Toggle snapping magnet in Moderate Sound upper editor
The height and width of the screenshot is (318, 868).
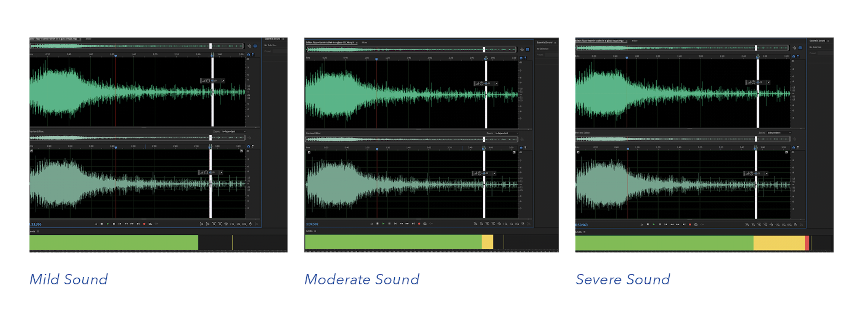click(x=521, y=58)
